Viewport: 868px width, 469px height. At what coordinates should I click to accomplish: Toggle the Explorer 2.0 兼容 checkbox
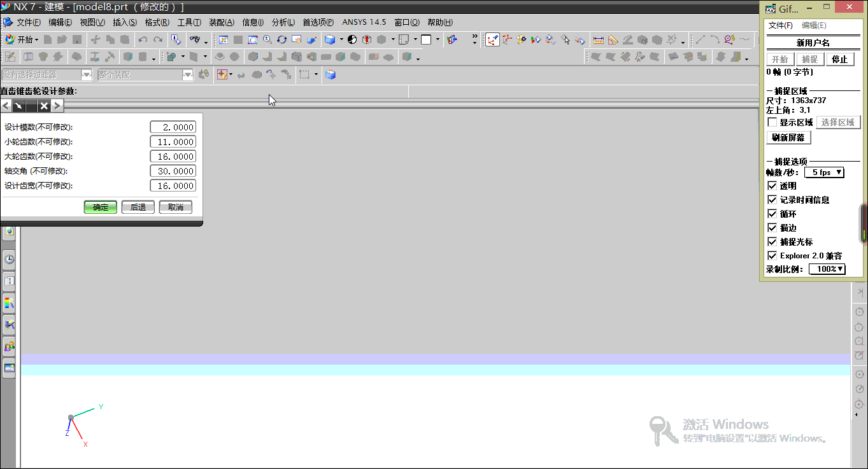pos(772,256)
